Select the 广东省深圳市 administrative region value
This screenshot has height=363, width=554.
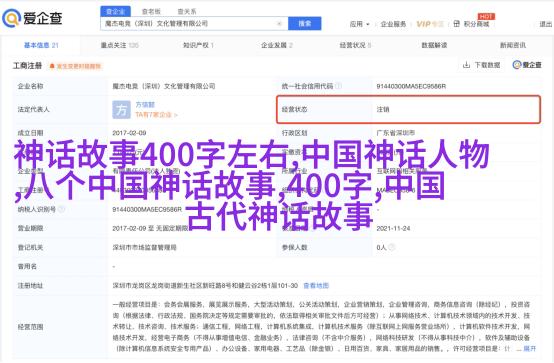396,133
